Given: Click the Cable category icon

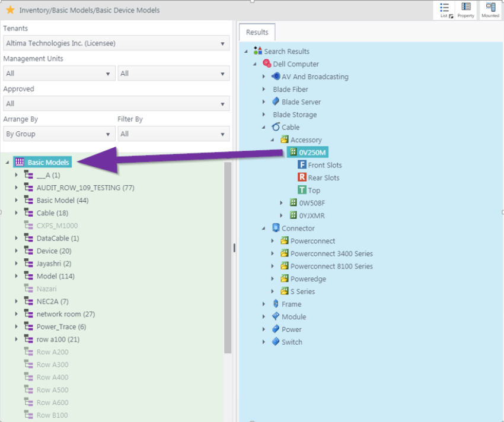Looking at the screenshot, I should [x=276, y=127].
